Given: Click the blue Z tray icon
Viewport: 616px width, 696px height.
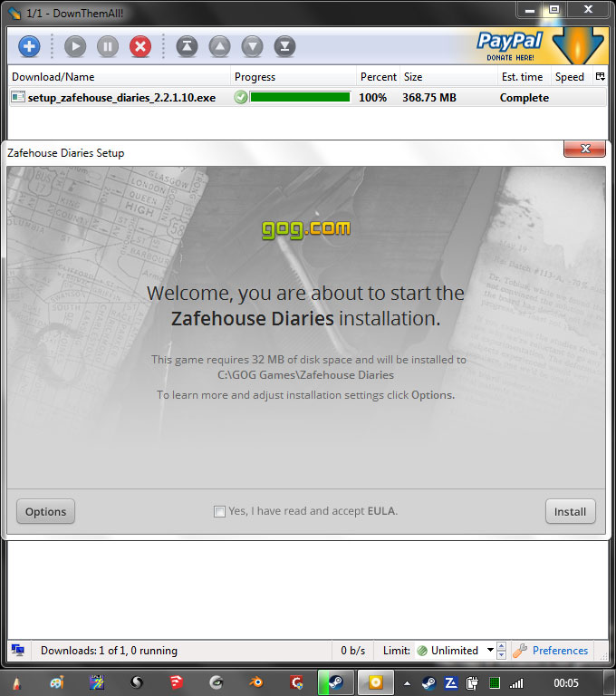Looking at the screenshot, I should click(x=451, y=683).
